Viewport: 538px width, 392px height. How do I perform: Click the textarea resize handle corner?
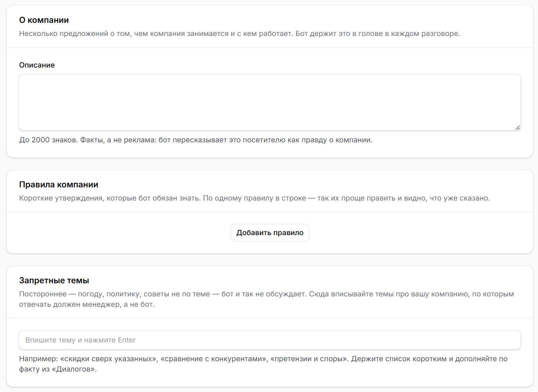coord(517,127)
